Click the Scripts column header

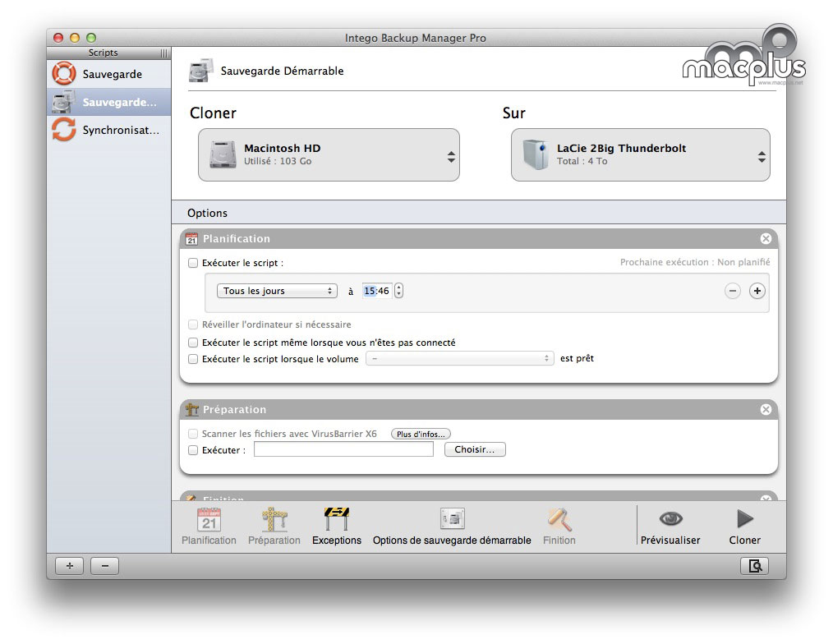point(103,53)
